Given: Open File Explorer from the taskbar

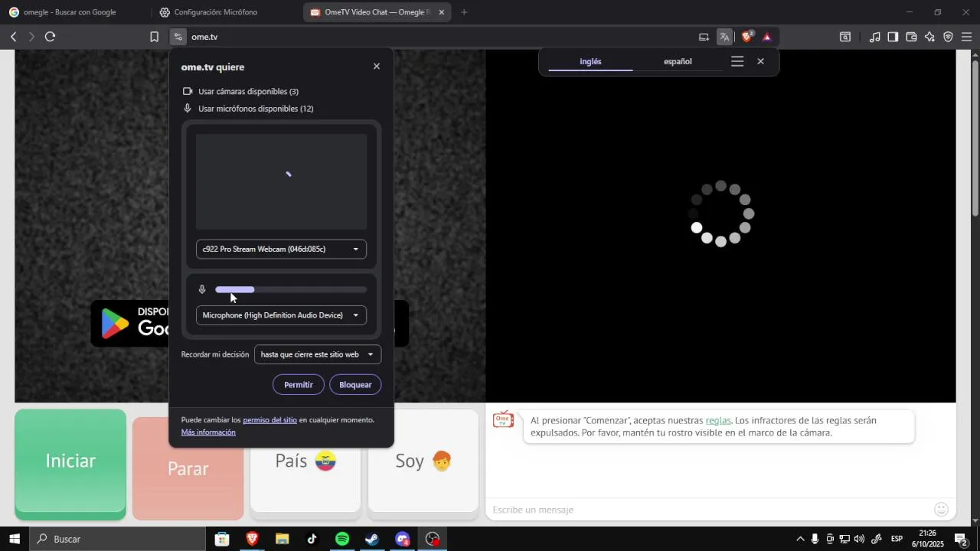Looking at the screenshot, I should pyautogui.click(x=282, y=539).
